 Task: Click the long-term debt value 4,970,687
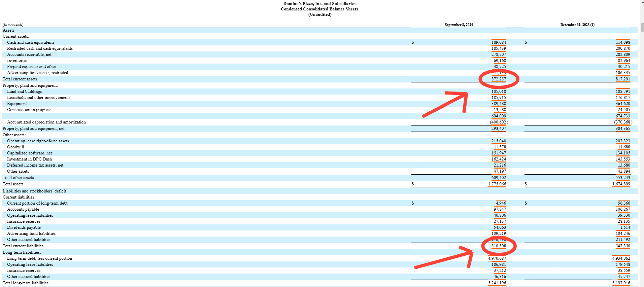497,258
